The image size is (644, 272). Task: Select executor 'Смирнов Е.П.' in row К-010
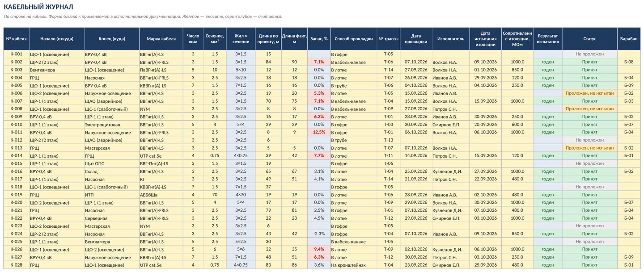451,125
